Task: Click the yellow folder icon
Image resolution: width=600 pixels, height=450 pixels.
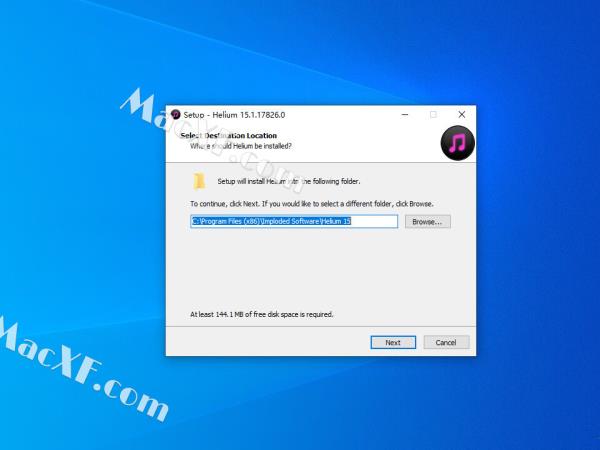Action: pyautogui.click(x=199, y=181)
